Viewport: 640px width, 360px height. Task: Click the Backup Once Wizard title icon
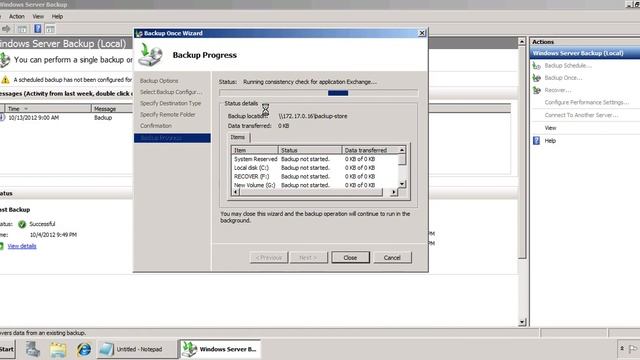(139, 33)
